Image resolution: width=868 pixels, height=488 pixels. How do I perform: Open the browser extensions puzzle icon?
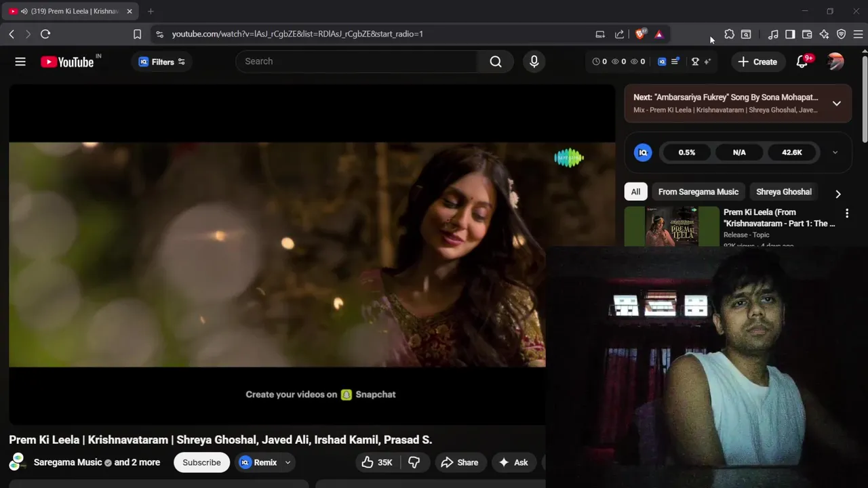click(730, 34)
